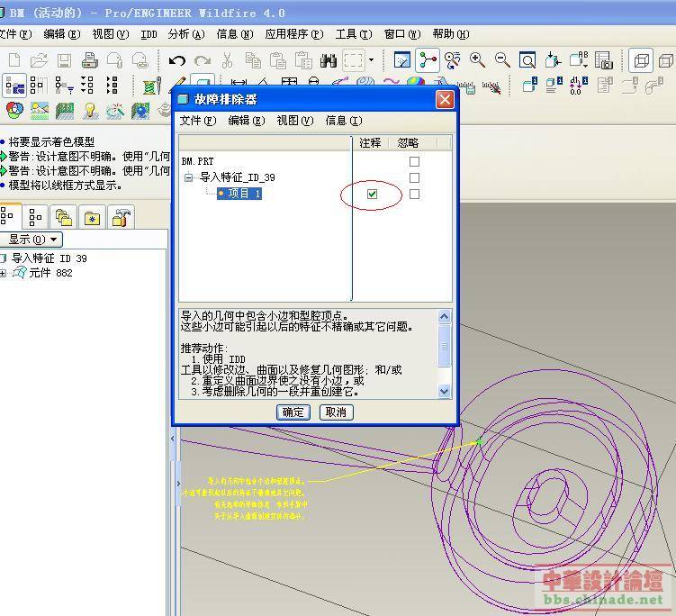
Task: Click the View Manager camera icon
Action: 604,60
